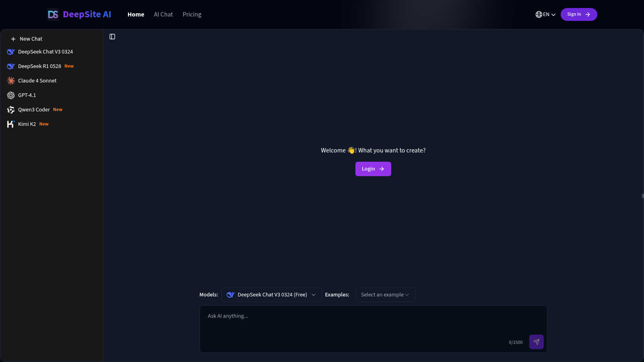The image size is (644, 362).
Task: Click the Models: label
Action: (208, 295)
